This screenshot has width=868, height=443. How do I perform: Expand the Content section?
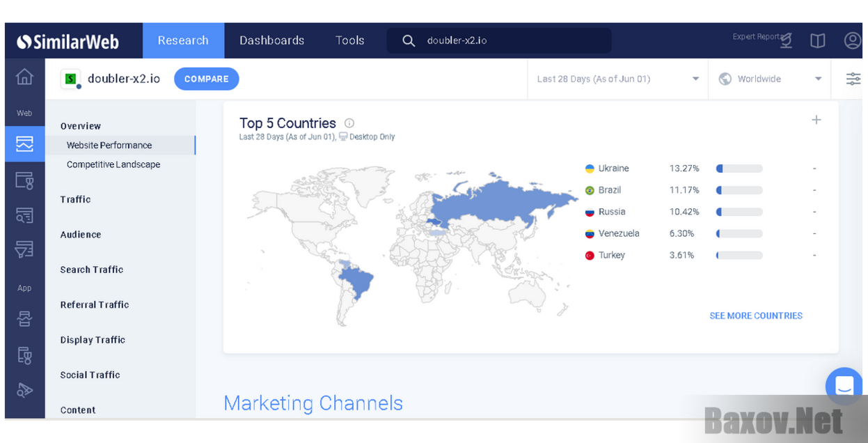point(78,410)
